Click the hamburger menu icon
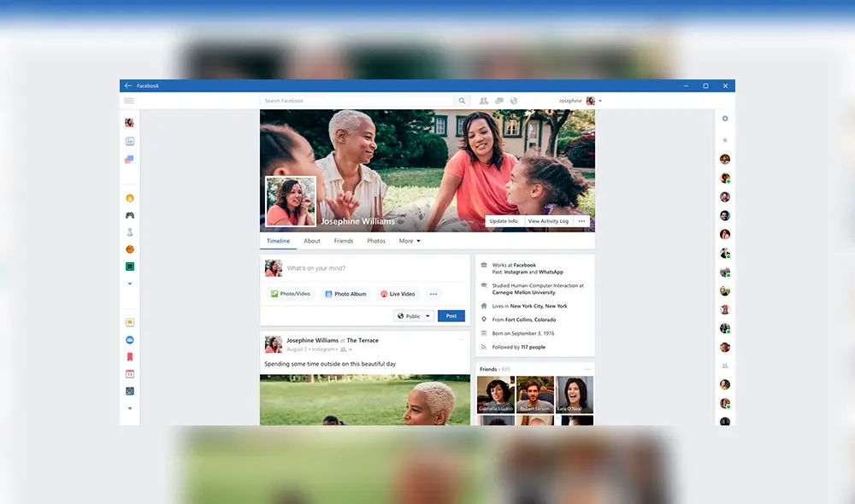Image resolution: width=855 pixels, height=504 pixels. point(129,100)
